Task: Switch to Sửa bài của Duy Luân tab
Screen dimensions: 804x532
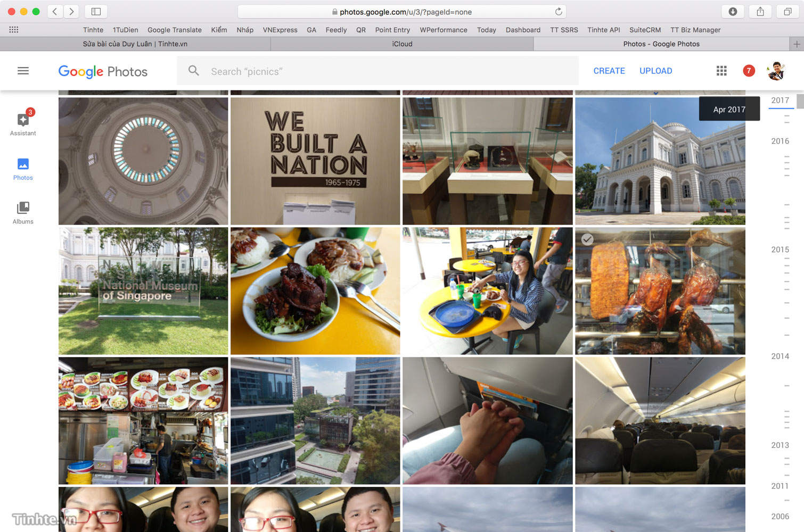Action: coord(135,44)
